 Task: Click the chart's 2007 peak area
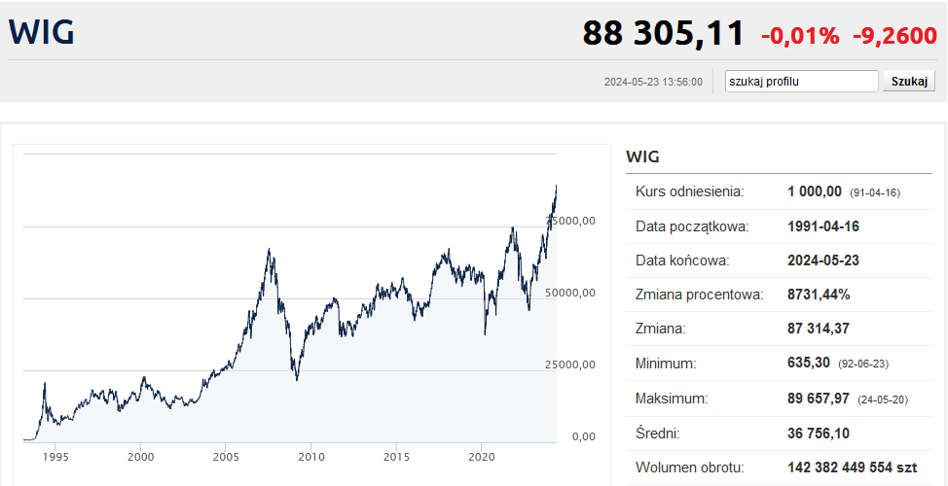coord(269,254)
